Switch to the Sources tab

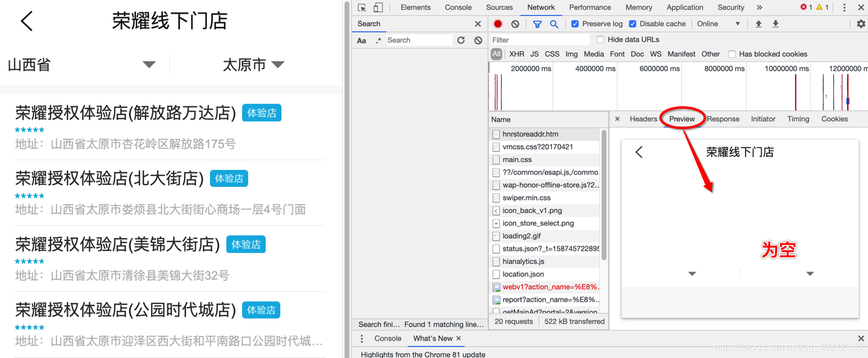[499, 7]
